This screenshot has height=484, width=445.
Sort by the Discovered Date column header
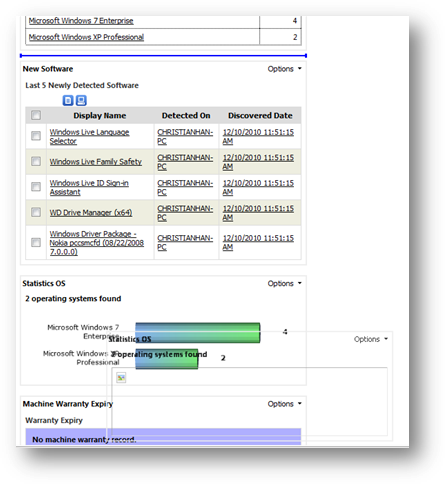coord(260,116)
